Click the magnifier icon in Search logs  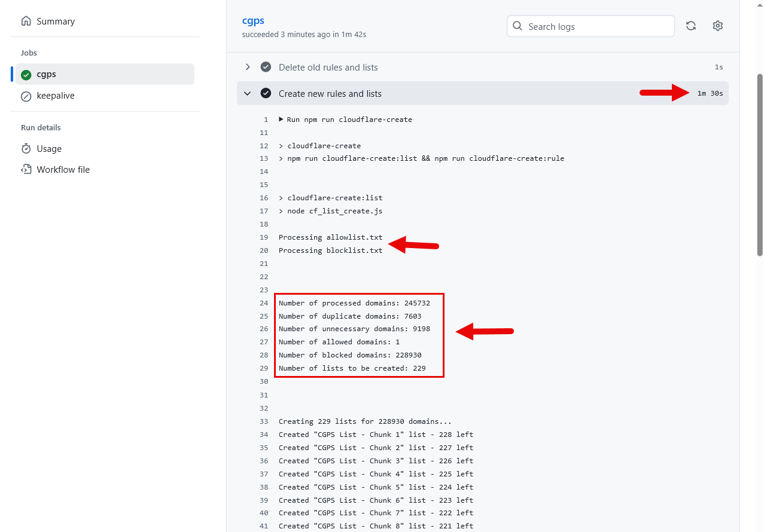click(518, 26)
